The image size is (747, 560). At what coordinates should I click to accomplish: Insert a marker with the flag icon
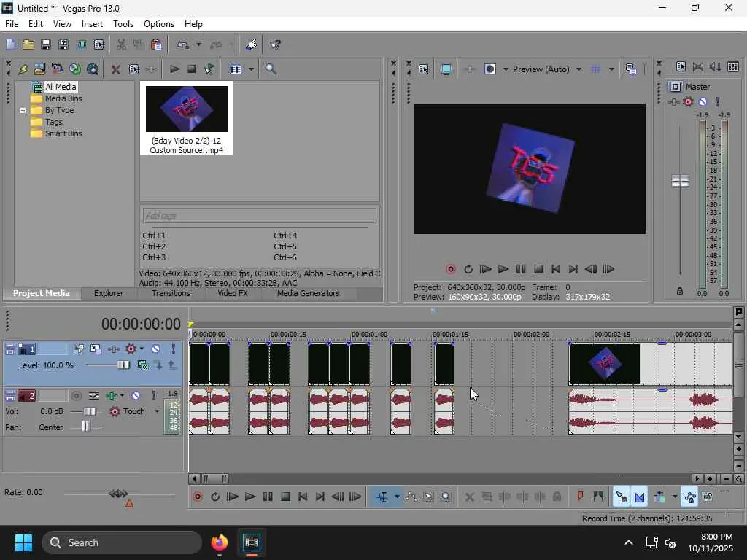tap(580, 497)
